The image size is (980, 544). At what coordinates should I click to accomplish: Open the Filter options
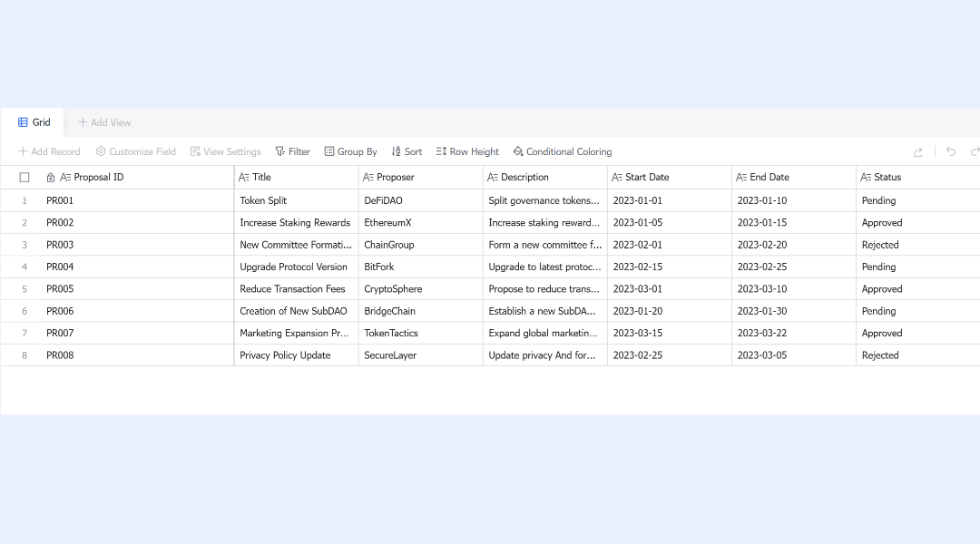292,151
